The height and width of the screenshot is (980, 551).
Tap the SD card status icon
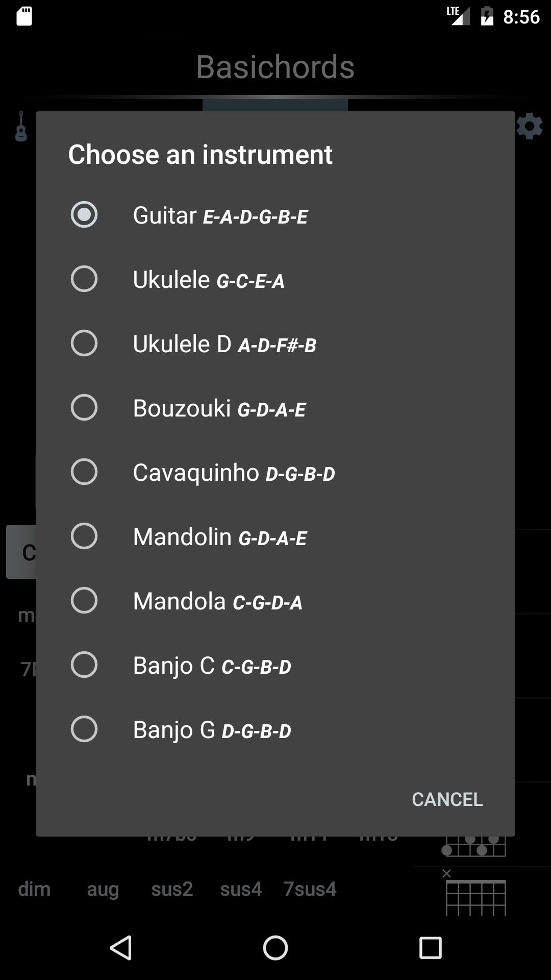coord(25,16)
